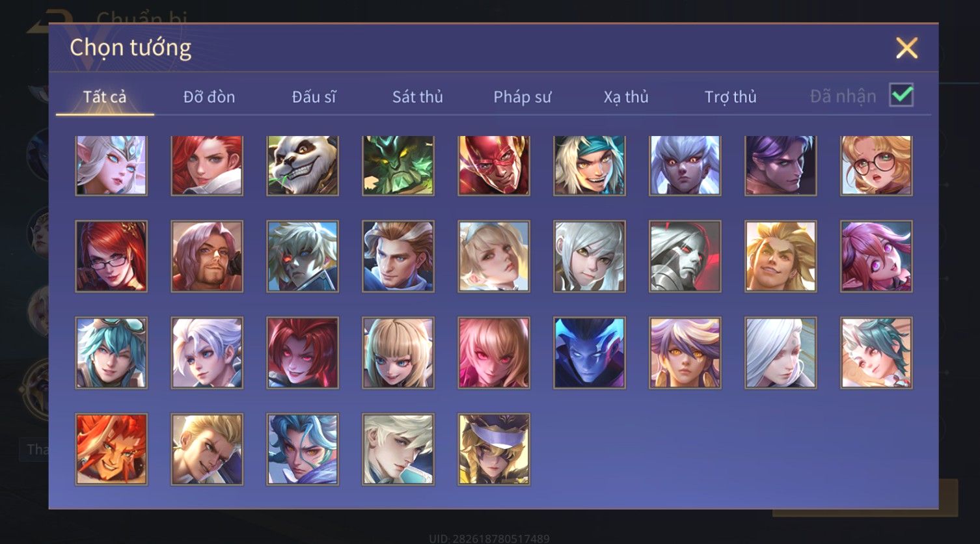The image size is (980, 544).
Task: Filter by Pháp sư tab
Action: [x=522, y=97]
